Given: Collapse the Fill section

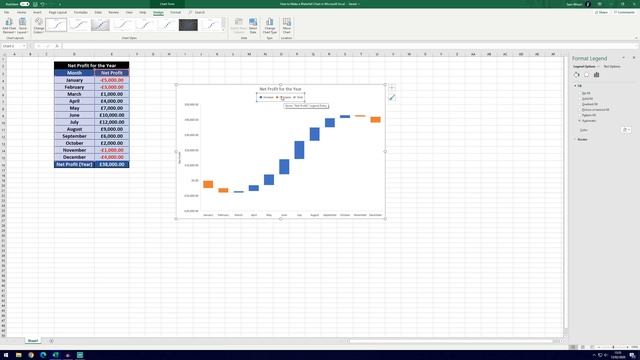Looking at the screenshot, I should [x=576, y=86].
